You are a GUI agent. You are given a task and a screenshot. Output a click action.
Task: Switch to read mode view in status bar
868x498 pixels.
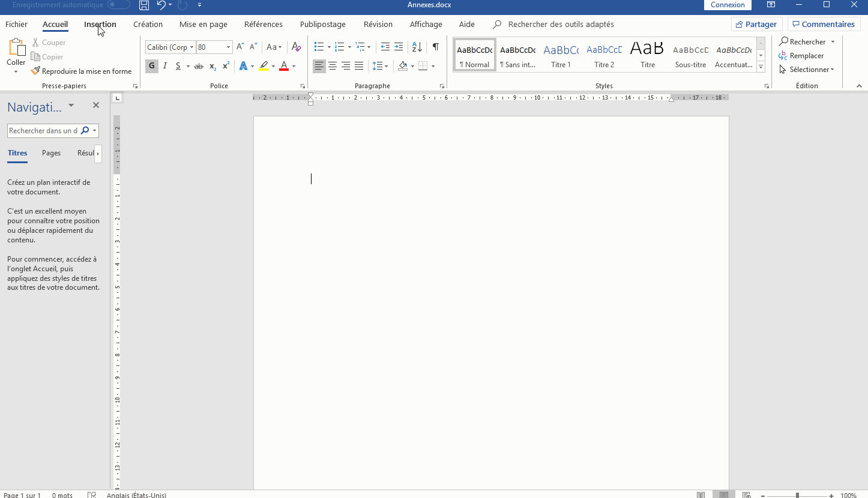pos(701,495)
